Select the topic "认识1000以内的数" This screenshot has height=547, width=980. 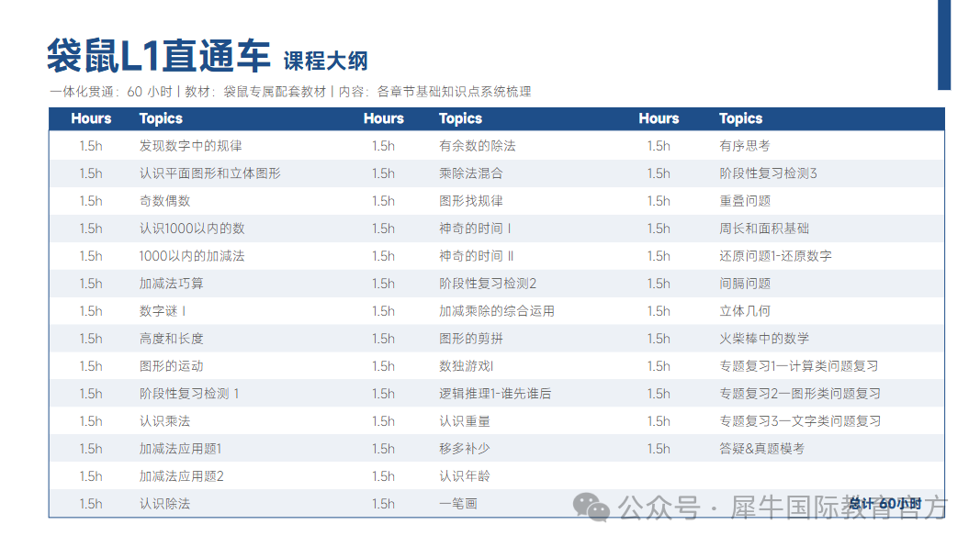pos(192,229)
